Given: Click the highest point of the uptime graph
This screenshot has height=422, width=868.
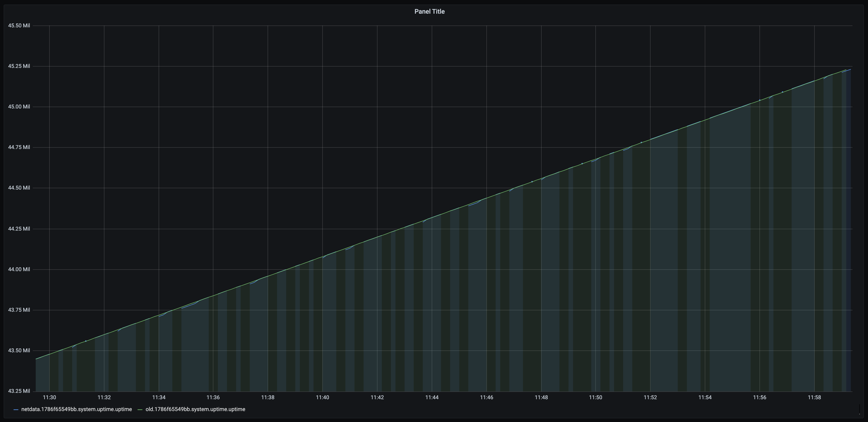Looking at the screenshot, I should click(x=851, y=70).
